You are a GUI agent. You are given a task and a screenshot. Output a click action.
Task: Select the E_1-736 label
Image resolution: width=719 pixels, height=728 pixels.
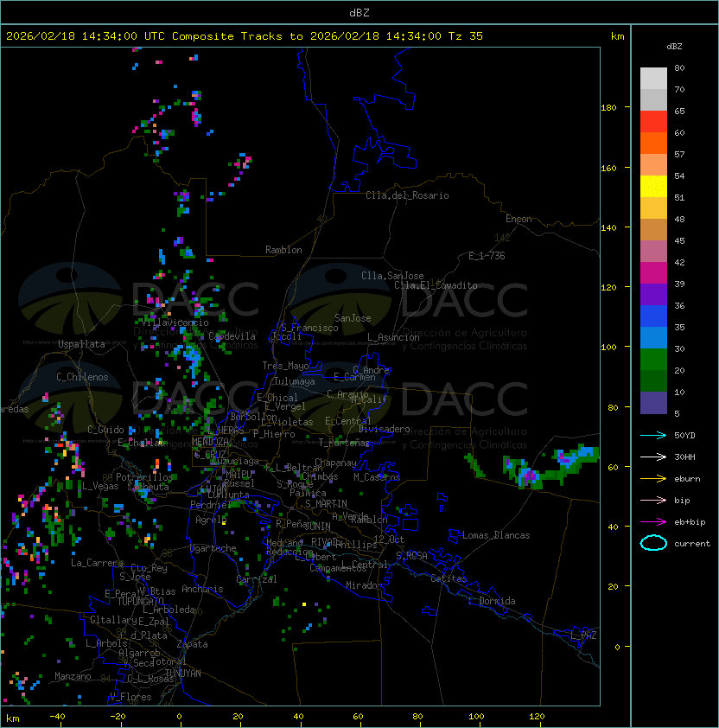point(487,256)
